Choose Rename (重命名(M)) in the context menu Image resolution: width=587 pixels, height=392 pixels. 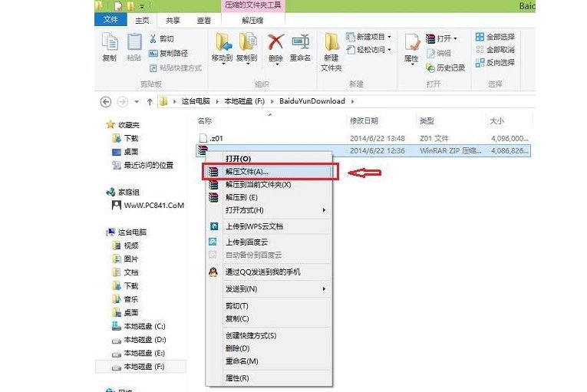[x=268, y=361]
